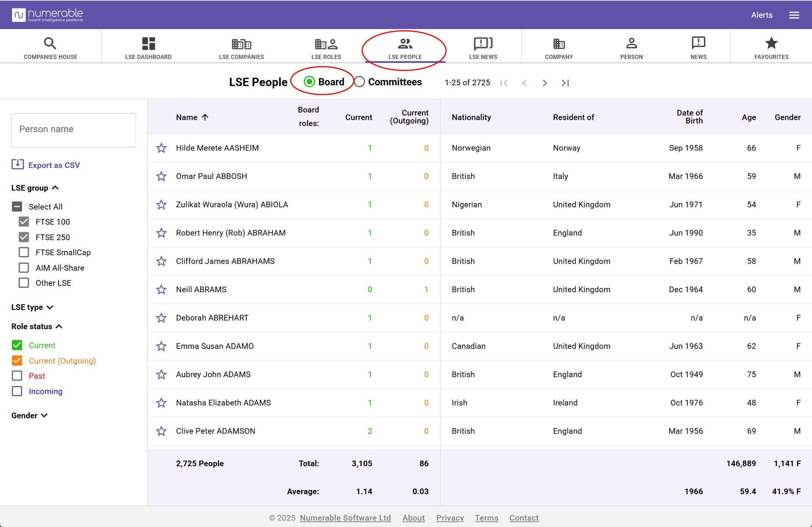Star Clive Peter ADAMSON as favourite
Viewport: 812px width, 527px height.
point(161,431)
